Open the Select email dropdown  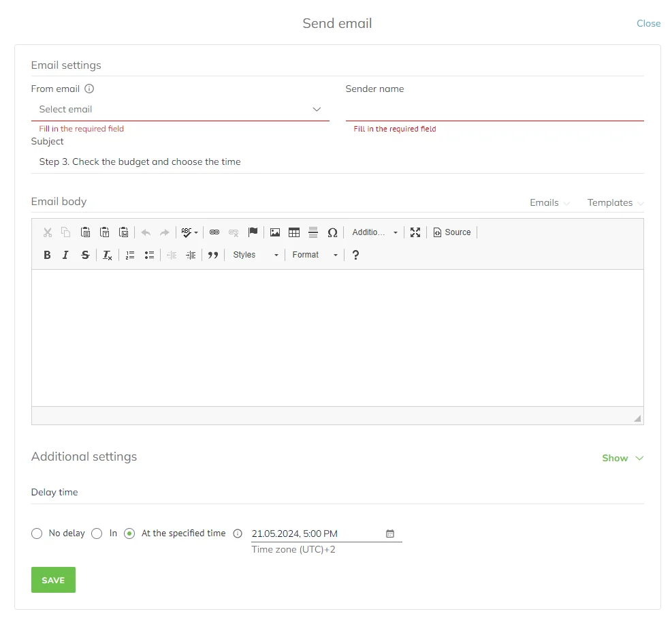pos(180,110)
